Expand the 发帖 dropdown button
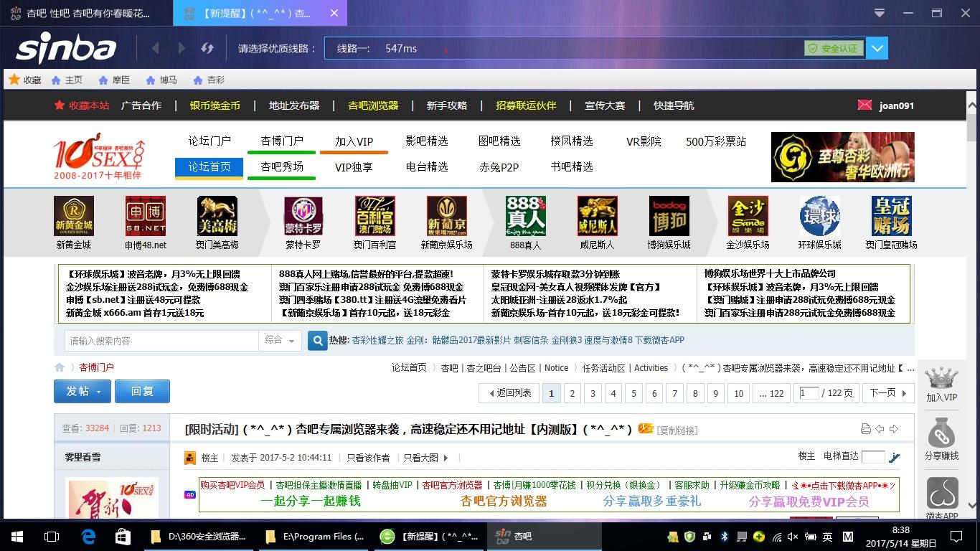Image resolution: width=980 pixels, height=551 pixels. tap(83, 391)
